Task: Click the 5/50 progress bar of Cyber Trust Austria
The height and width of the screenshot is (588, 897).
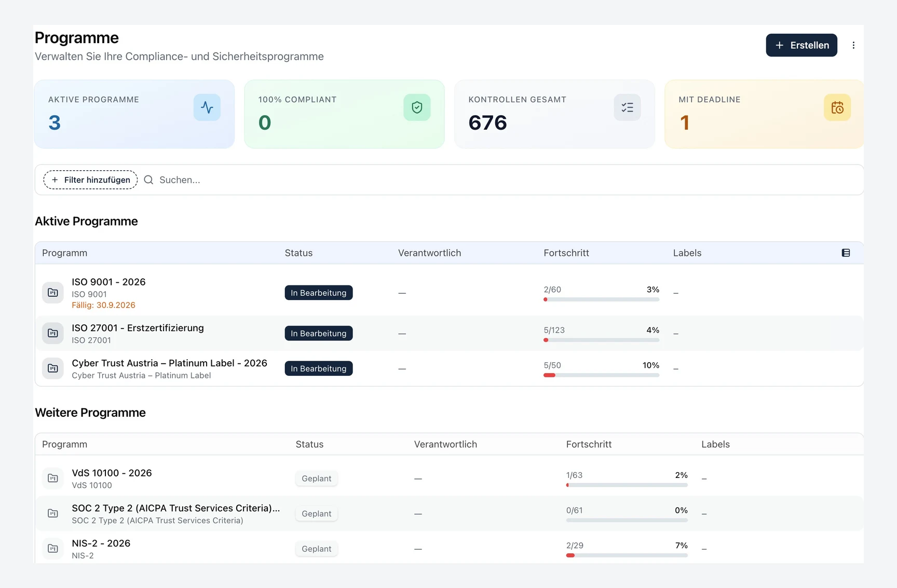Action: pos(601,375)
